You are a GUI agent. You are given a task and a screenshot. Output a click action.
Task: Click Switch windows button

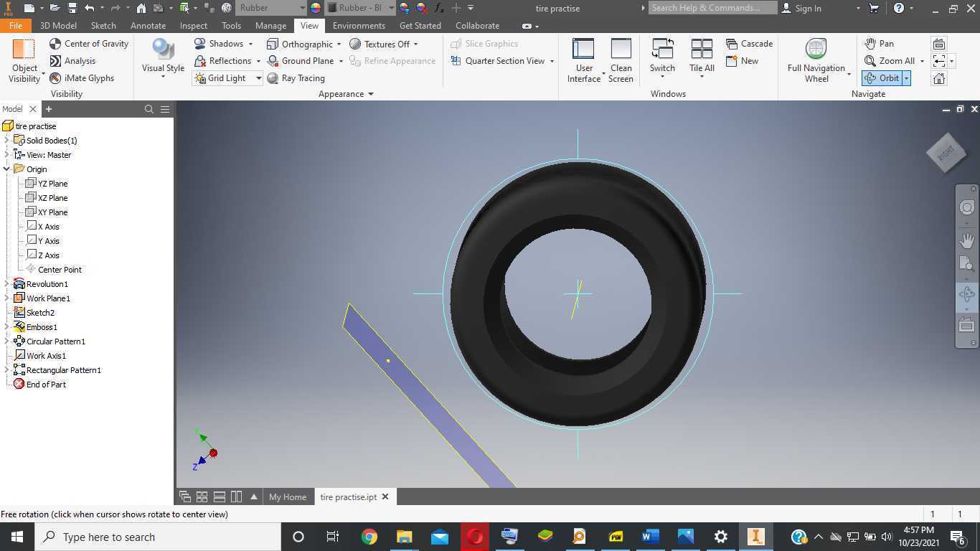pyautogui.click(x=662, y=59)
